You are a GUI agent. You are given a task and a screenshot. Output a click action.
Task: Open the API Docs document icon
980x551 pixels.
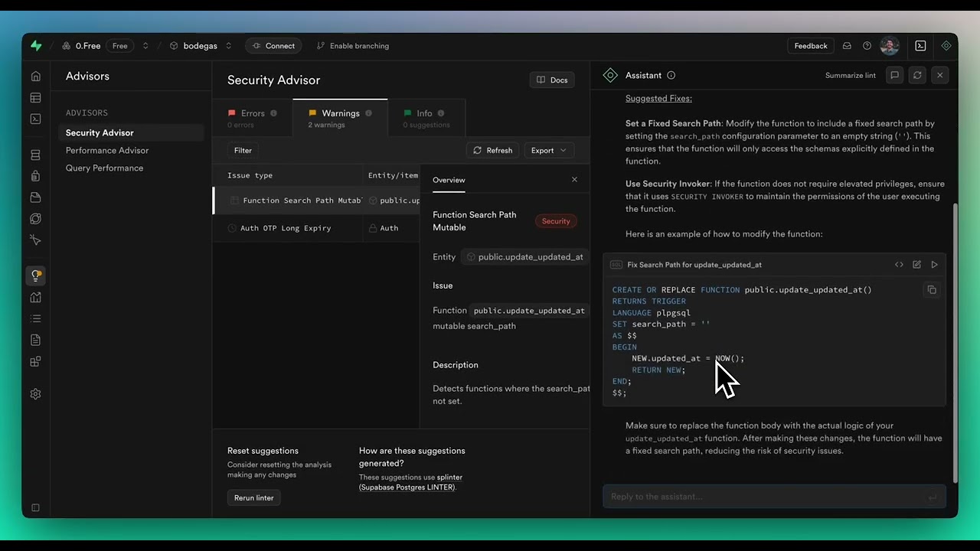click(35, 340)
